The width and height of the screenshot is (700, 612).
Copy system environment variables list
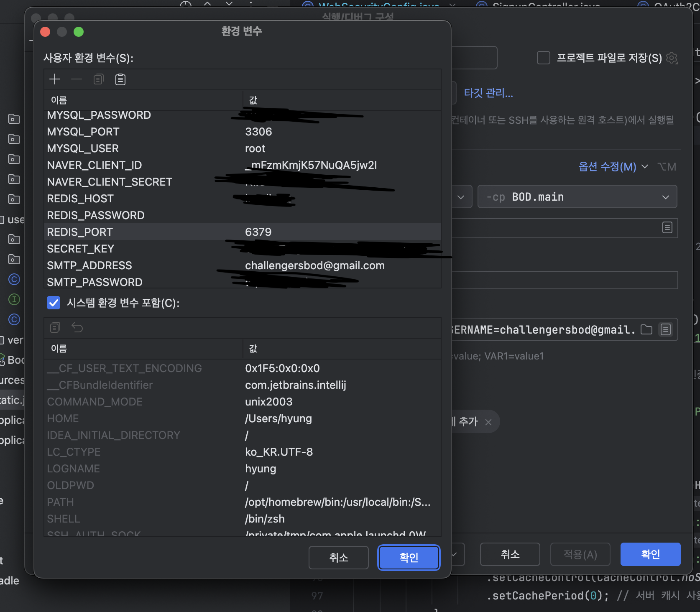(x=55, y=327)
